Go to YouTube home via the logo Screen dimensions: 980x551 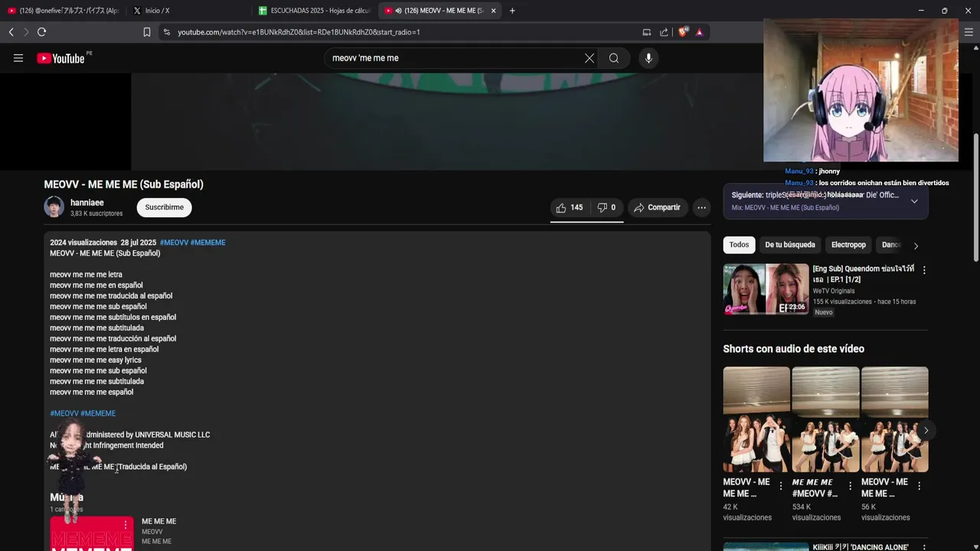[x=60, y=58]
